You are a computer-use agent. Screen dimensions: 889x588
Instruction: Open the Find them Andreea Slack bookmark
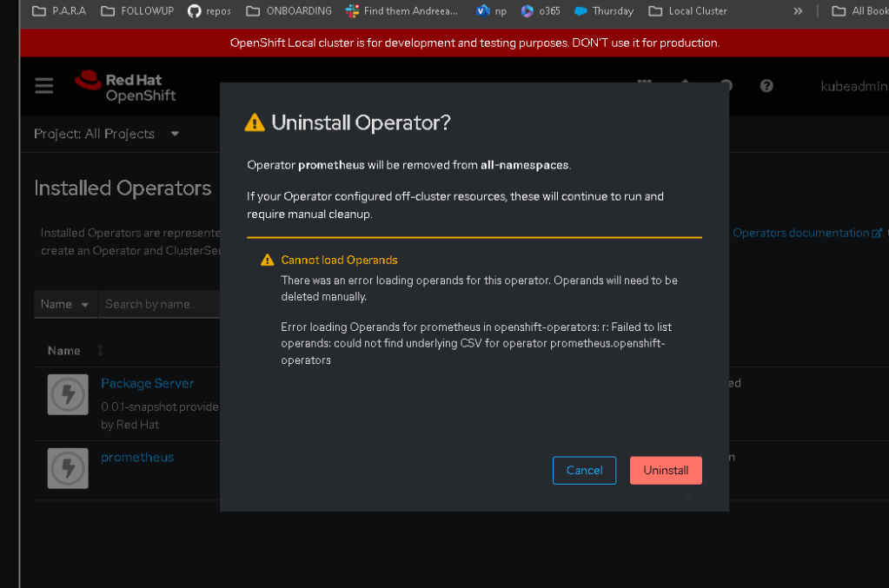[x=401, y=10]
